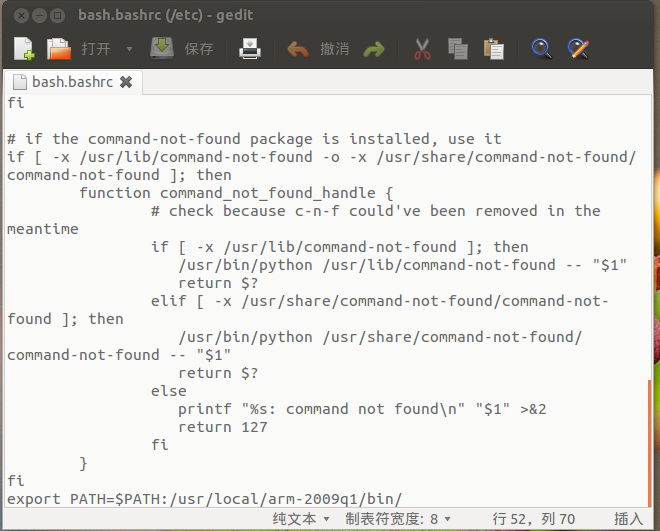Click the window title 'bash.bashrc (/etc) - gedit'
Screen dimensions: 660x531
tap(165, 15)
